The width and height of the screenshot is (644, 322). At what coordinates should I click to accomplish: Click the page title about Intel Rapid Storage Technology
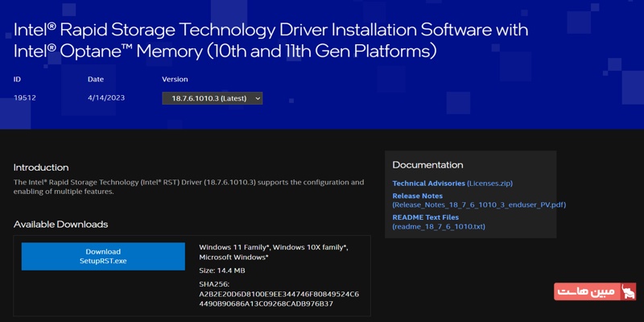(x=270, y=41)
